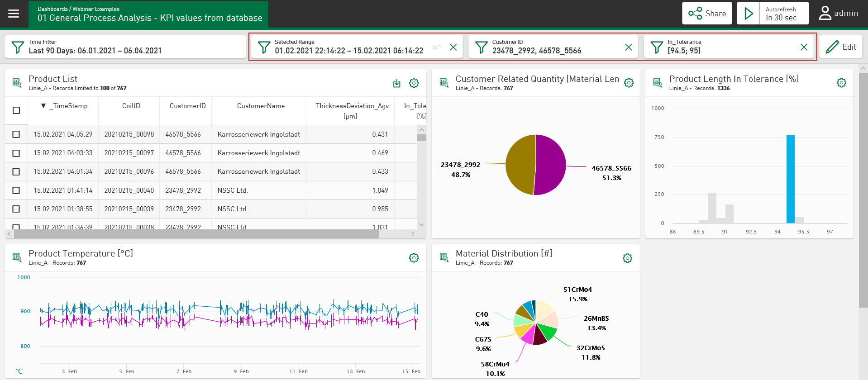Open the admin user menu
The image size is (868, 380).
point(839,14)
